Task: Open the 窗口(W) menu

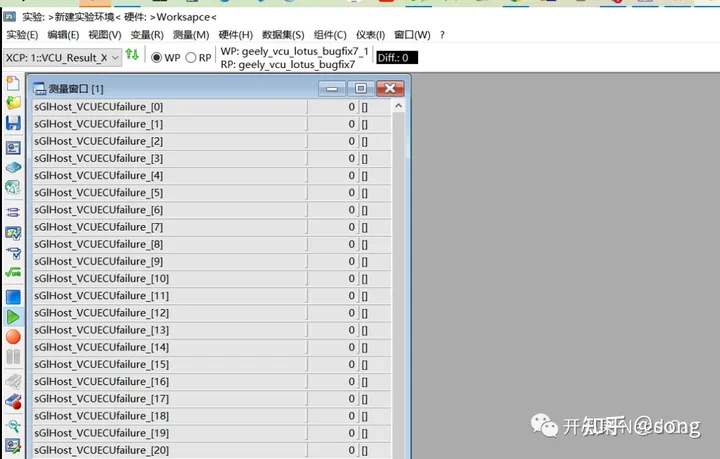Action: tap(412, 35)
